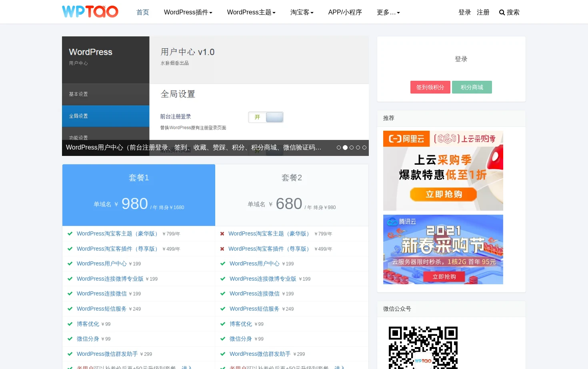The height and width of the screenshot is (369, 588).
Task: Select the fourth carousel indicator dot
Action: pyautogui.click(x=358, y=148)
